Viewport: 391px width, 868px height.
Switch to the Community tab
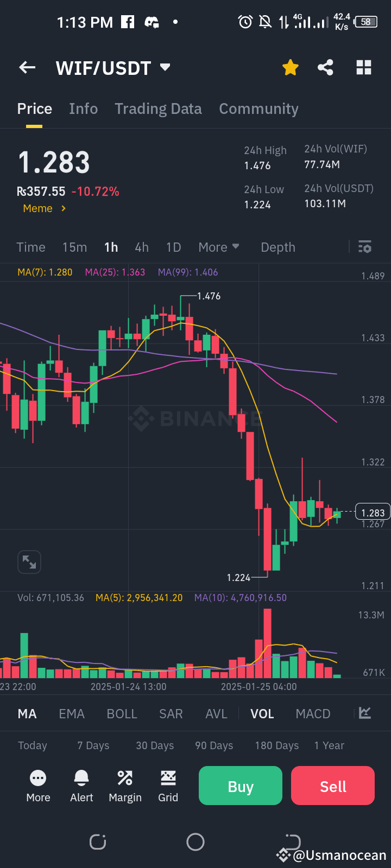258,108
